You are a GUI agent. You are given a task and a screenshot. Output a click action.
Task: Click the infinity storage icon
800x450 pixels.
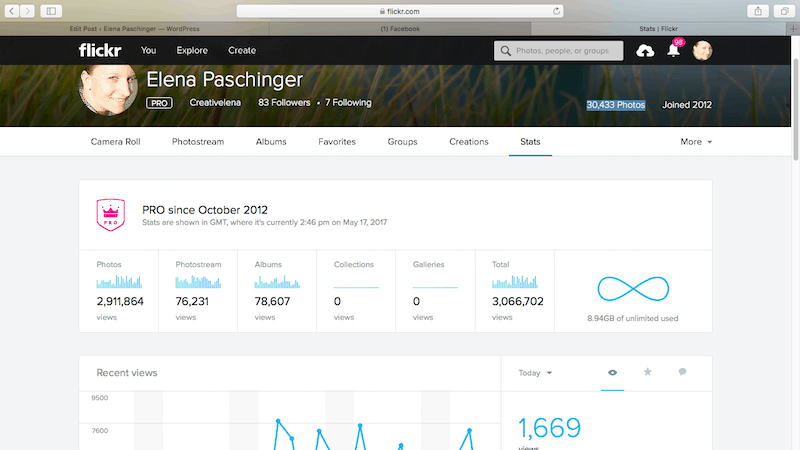pyautogui.click(x=633, y=289)
